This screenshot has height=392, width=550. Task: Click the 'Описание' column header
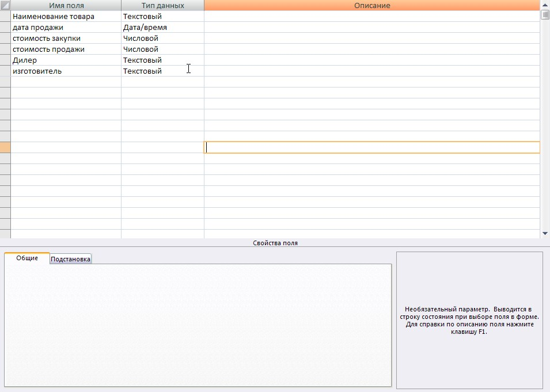tap(372, 5)
